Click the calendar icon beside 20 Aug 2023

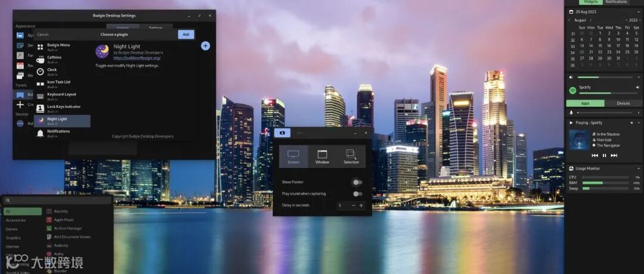coord(571,12)
